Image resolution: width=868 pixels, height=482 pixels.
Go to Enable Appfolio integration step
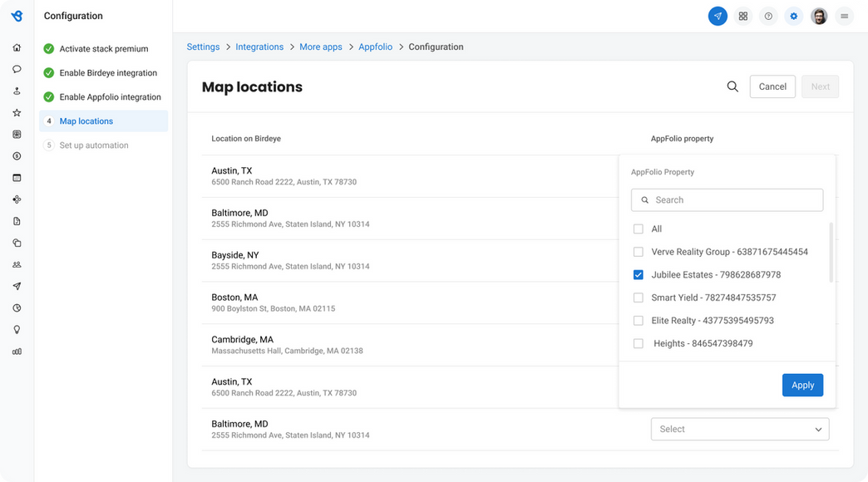(104, 97)
